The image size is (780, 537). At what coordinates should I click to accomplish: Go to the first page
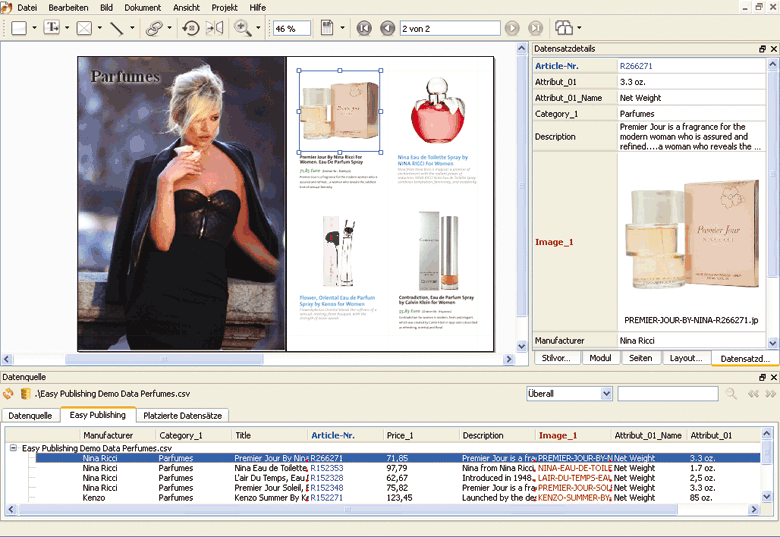tap(364, 28)
